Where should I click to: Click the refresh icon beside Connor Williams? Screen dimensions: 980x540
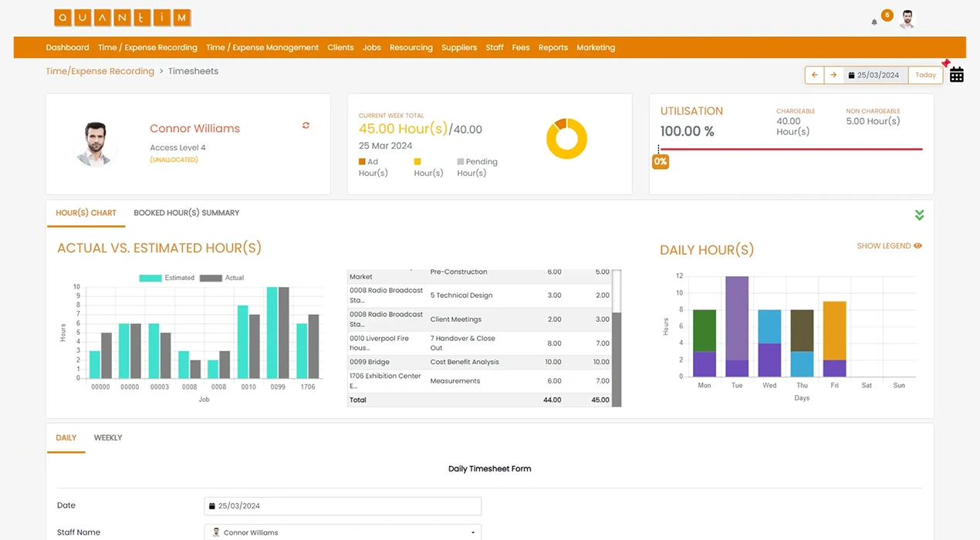(306, 126)
